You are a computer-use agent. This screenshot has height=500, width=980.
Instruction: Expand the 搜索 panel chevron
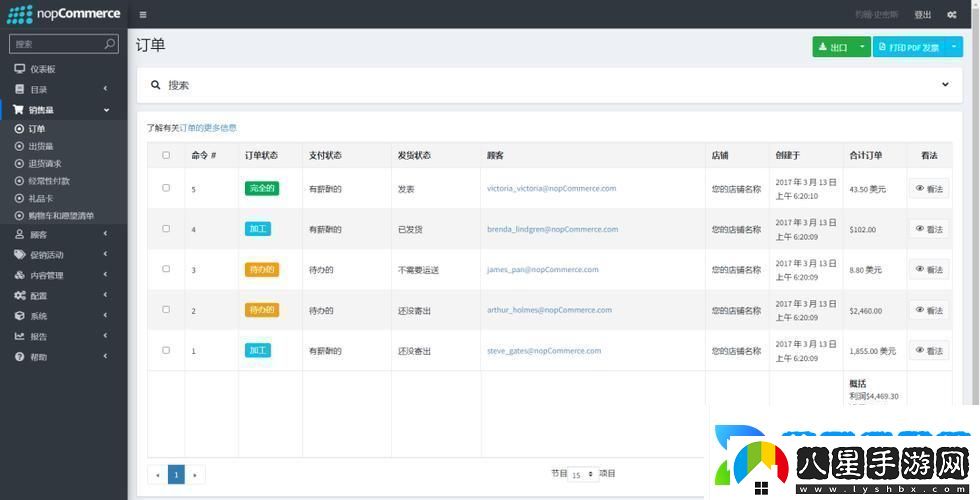[x=945, y=84]
